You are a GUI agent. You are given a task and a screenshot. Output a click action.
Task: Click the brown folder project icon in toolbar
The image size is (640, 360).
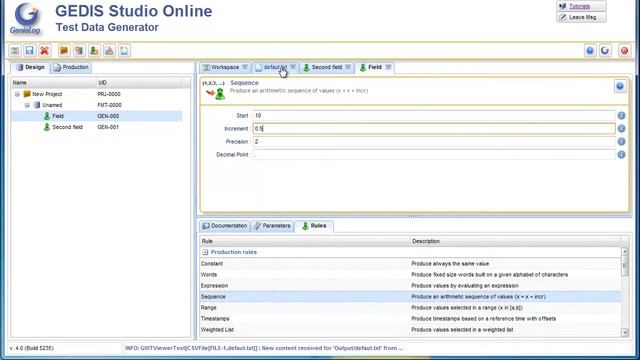[x=64, y=51]
